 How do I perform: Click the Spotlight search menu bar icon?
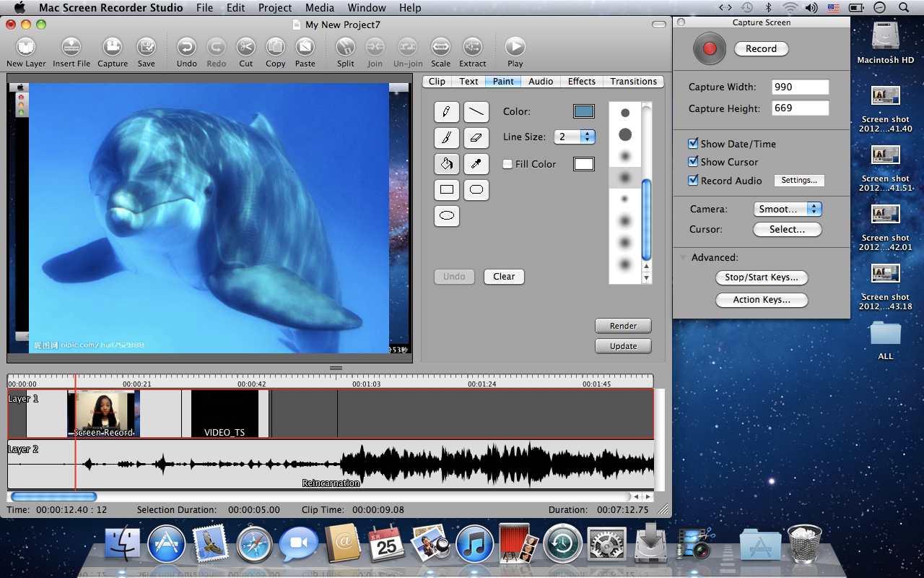[x=904, y=8]
